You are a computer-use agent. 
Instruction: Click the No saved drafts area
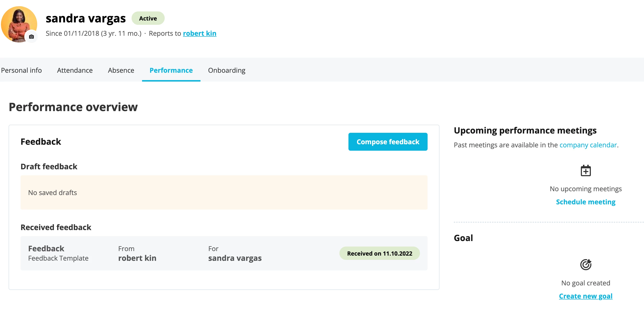[224, 192]
